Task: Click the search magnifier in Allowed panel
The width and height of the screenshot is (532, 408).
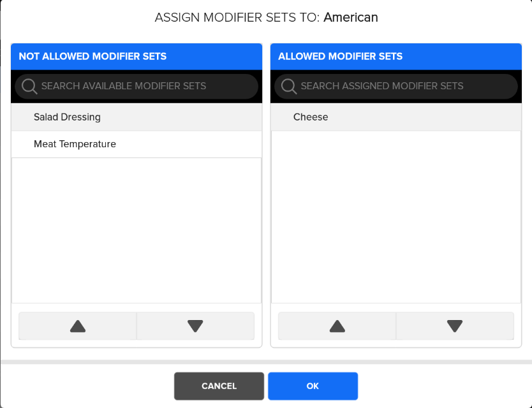Action: [289, 86]
